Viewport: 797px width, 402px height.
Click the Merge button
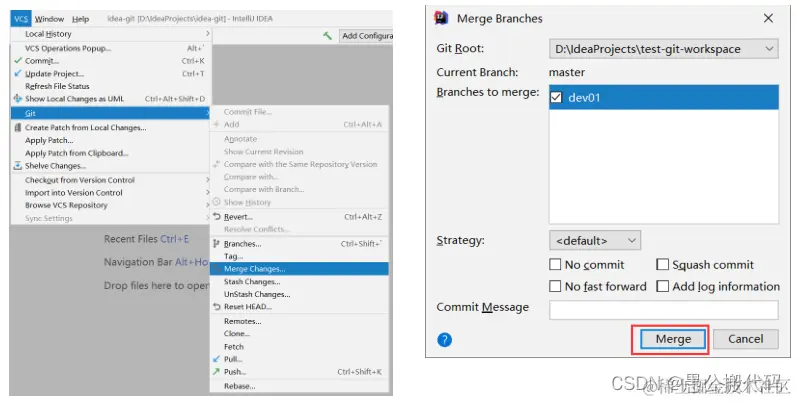(673, 339)
